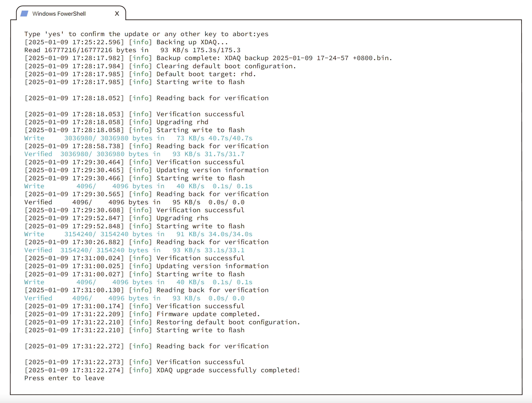Select the Windows FowerShell tab
The width and height of the screenshot is (532, 403).
(x=71, y=13)
